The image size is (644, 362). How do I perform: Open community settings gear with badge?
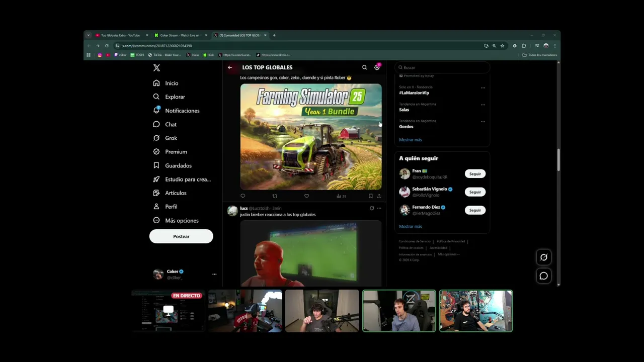click(377, 67)
